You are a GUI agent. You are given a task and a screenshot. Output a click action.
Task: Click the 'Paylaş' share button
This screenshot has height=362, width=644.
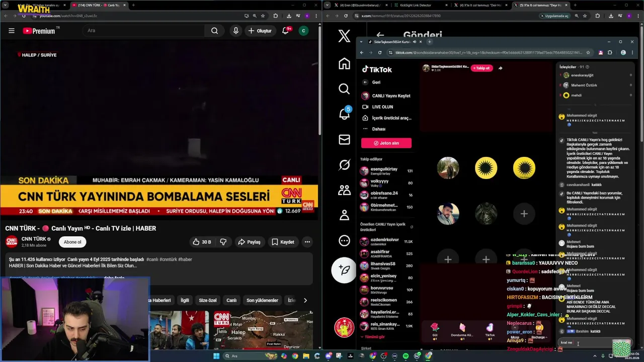(x=249, y=242)
